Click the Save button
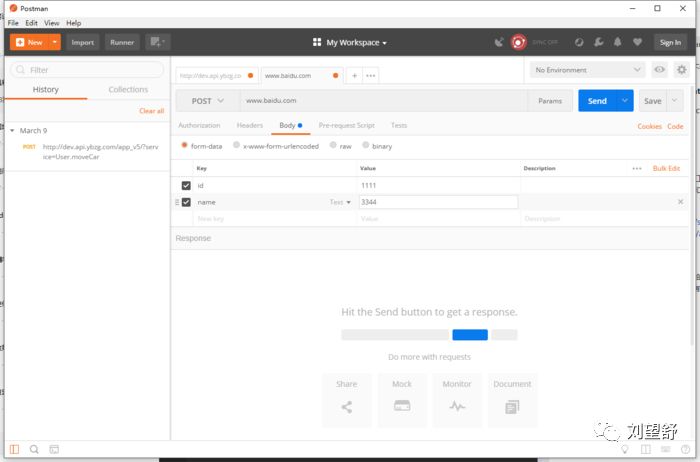Screen dimensions: 700x462 coord(653,101)
